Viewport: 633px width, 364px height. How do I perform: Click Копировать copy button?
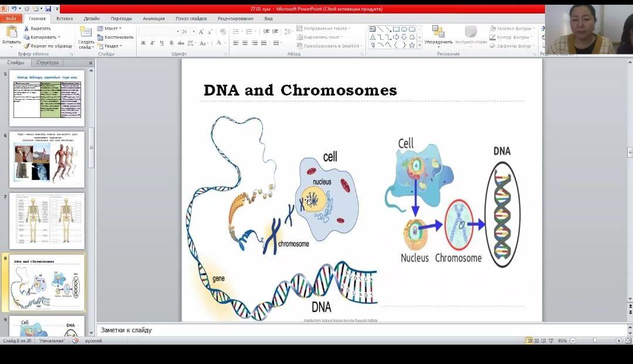pos(41,37)
